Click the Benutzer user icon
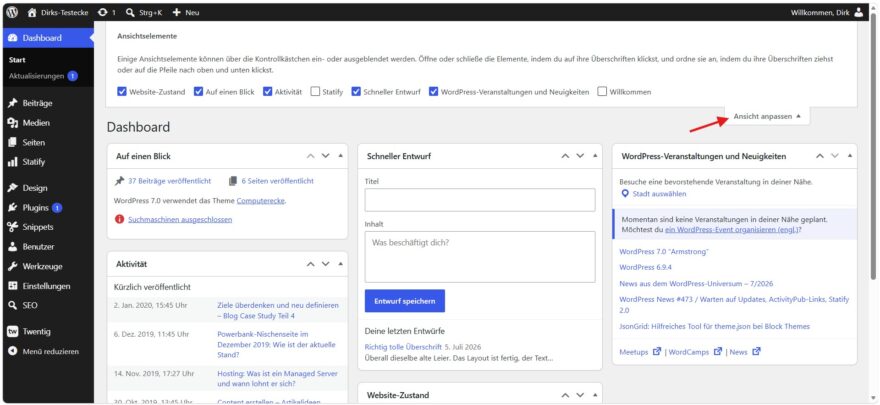The image size is (880, 405). click(x=13, y=247)
